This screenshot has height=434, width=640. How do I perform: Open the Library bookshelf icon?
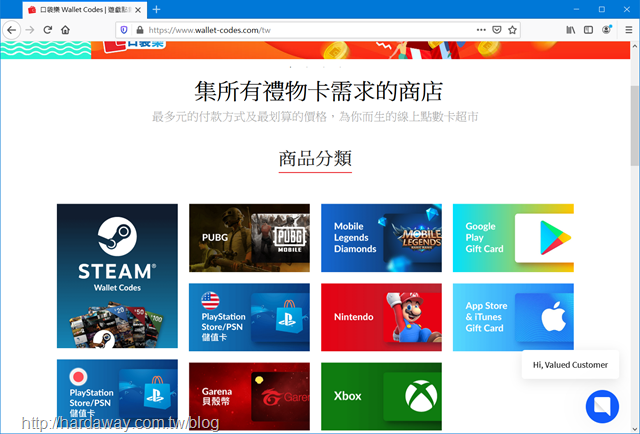pos(571,30)
